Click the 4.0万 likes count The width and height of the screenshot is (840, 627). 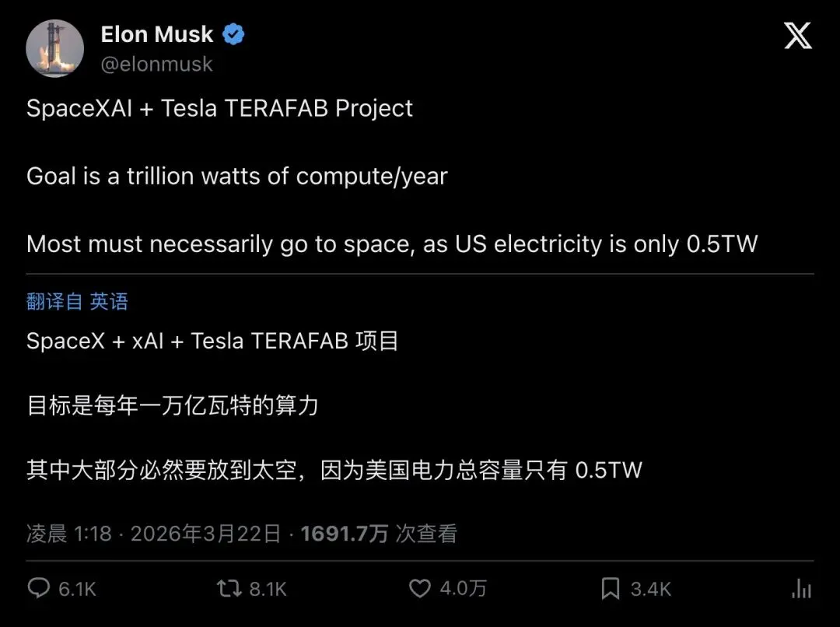(463, 588)
